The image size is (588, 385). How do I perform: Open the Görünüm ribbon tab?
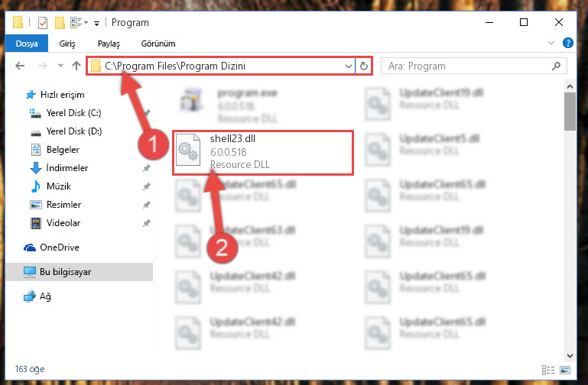(x=158, y=44)
